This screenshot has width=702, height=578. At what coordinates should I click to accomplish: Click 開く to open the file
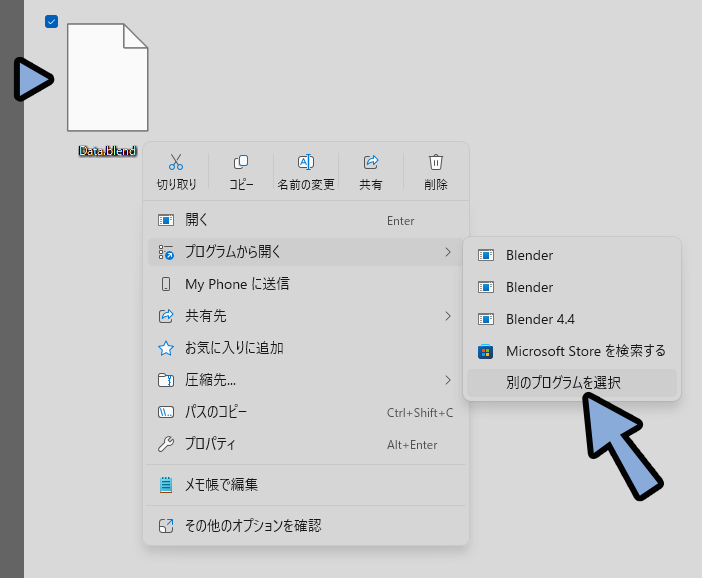[197, 220]
